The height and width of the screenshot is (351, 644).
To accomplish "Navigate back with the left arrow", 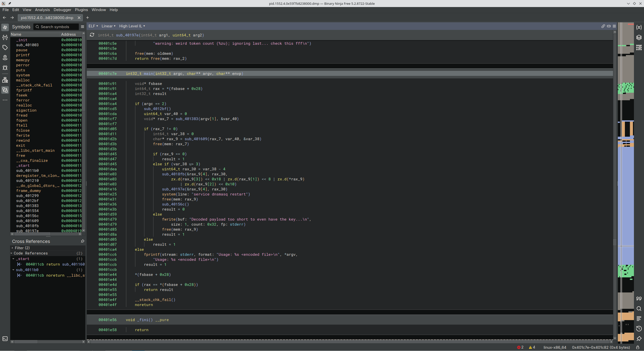I will point(4,18).
